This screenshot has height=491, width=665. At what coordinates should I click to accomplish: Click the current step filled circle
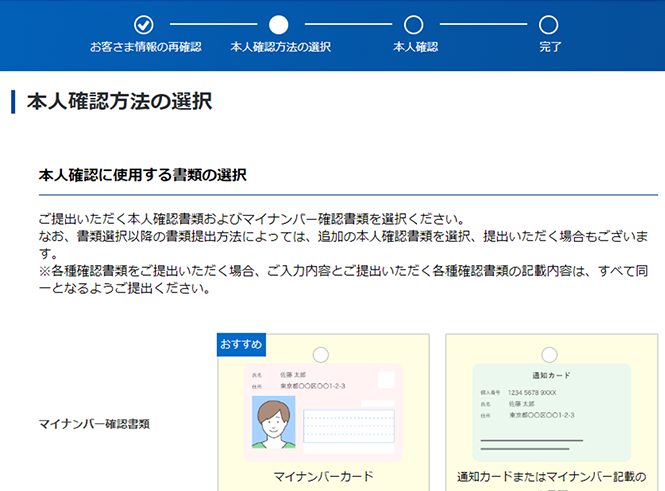pyautogui.click(x=279, y=25)
